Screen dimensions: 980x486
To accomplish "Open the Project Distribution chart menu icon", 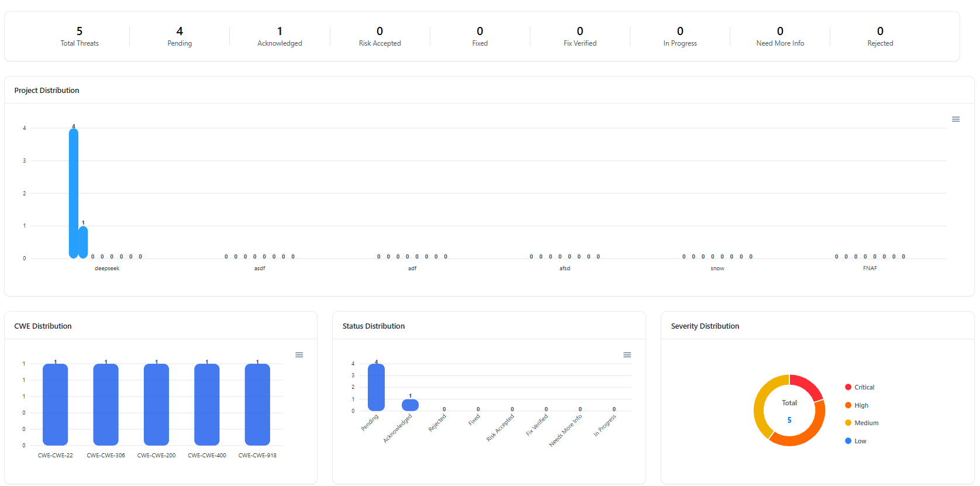I will click(x=955, y=119).
